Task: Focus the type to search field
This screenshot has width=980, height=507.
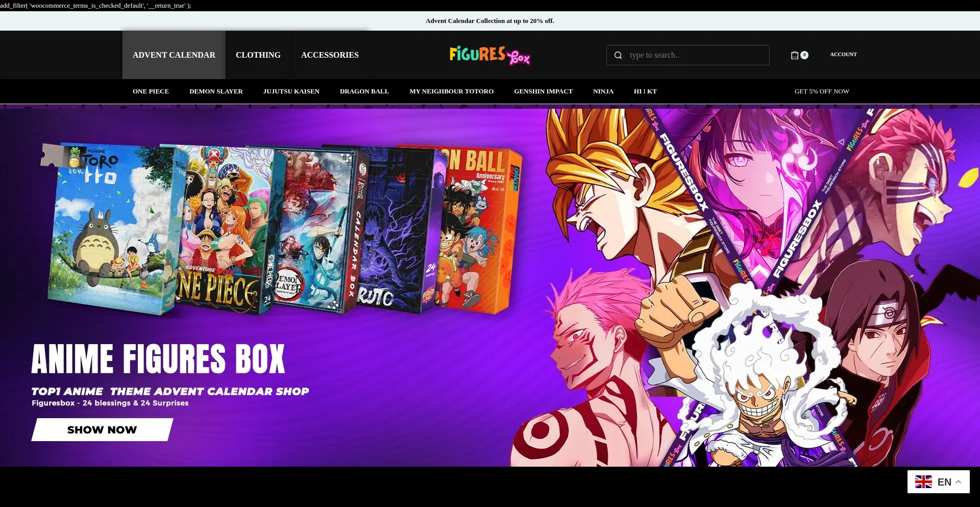Action: tap(688, 55)
